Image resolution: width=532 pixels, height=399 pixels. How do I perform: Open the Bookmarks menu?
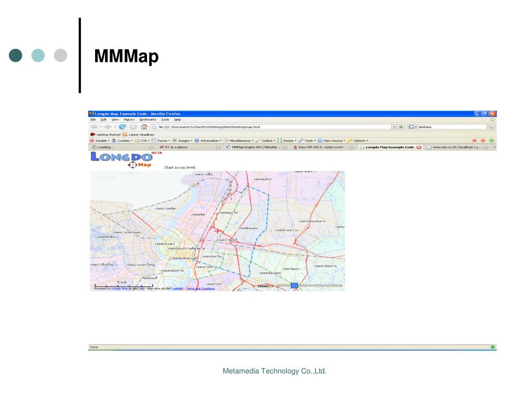tap(148, 120)
